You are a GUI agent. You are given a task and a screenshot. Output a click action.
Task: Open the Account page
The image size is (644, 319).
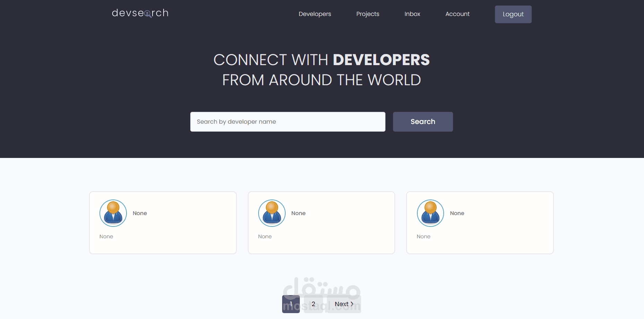coord(458,14)
